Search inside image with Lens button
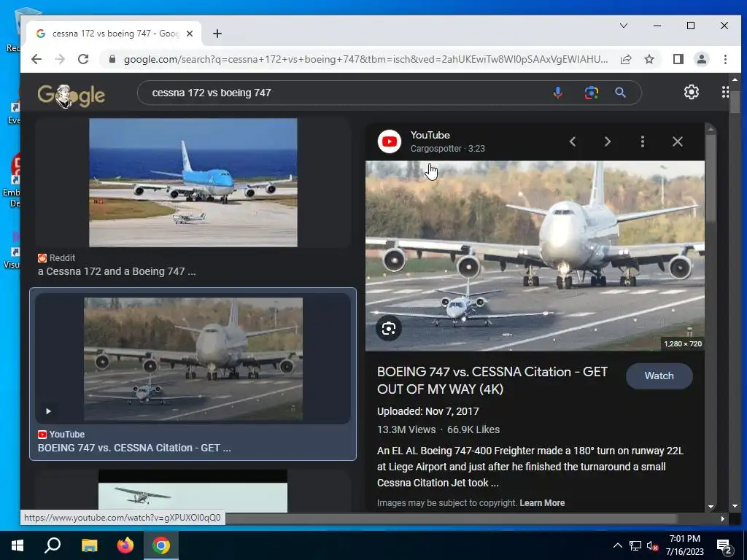 click(x=389, y=329)
